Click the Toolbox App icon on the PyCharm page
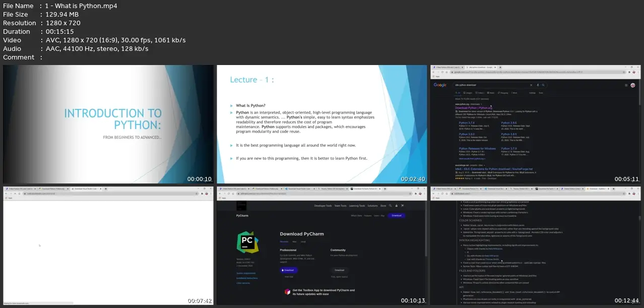 point(287,292)
